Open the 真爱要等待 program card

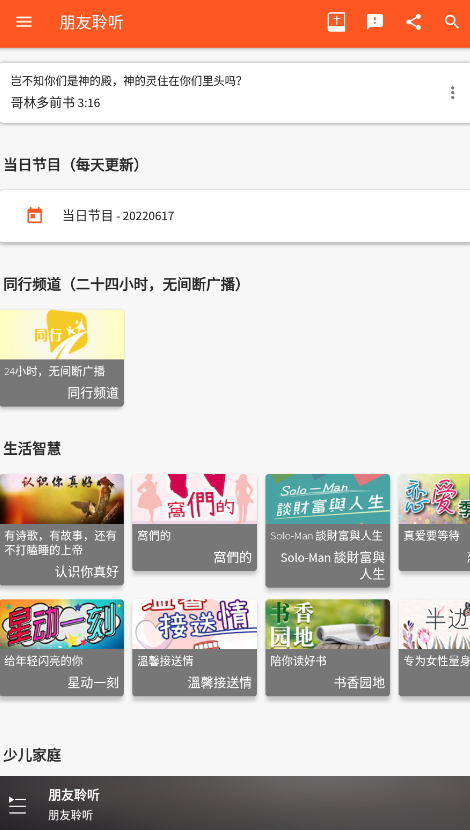(x=435, y=522)
